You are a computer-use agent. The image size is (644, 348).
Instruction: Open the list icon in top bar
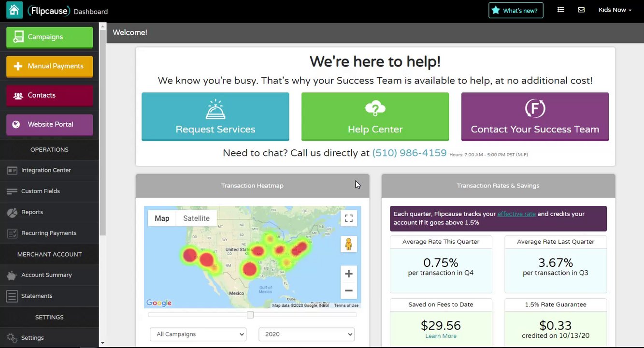560,10
